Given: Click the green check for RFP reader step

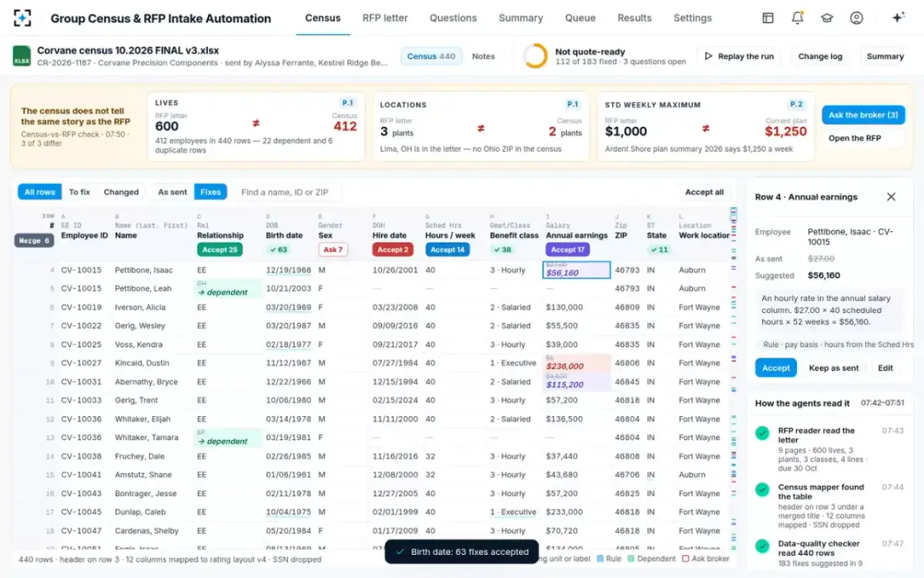Looking at the screenshot, I should [x=762, y=433].
